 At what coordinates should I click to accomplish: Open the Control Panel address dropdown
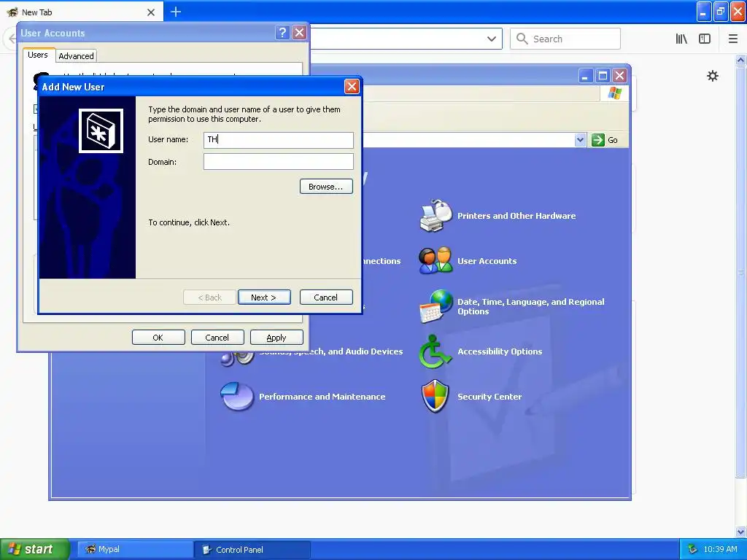click(580, 140)
